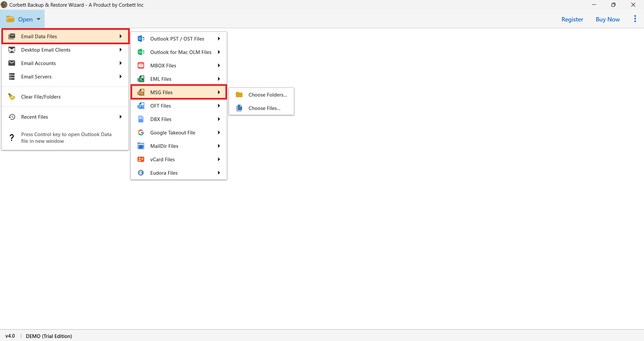
Task: Select the DBX Files menu entry
Action: tap(179, 119)
